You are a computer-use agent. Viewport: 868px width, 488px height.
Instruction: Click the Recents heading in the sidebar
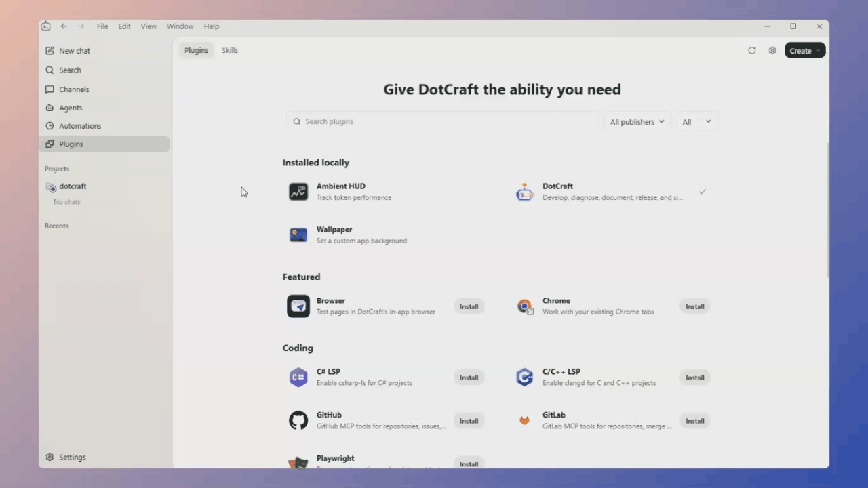[x=56, y=226]
